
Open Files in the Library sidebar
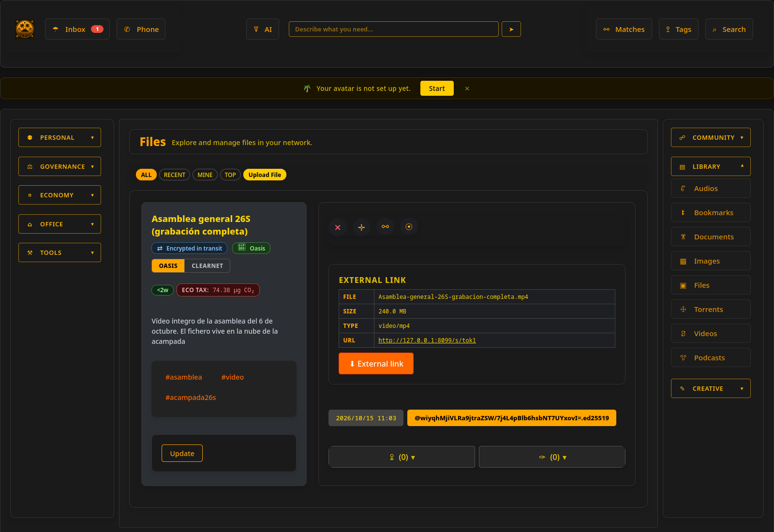(x=711, y=285)
